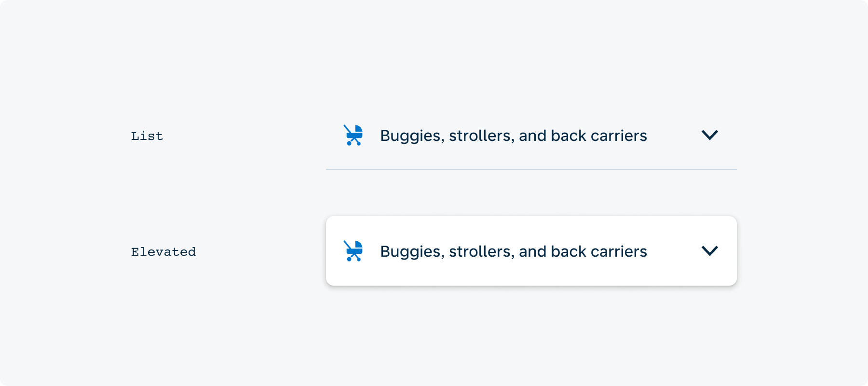The width and height of the screenshot is (868, 386).
Task: Expand the List variant using its chevron
Action: tap(710, 135)
